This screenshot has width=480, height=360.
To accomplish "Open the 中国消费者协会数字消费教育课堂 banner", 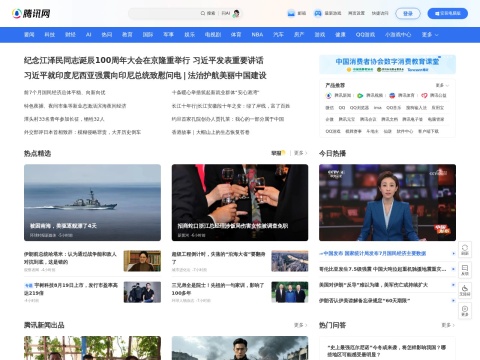I will (387, 64).
